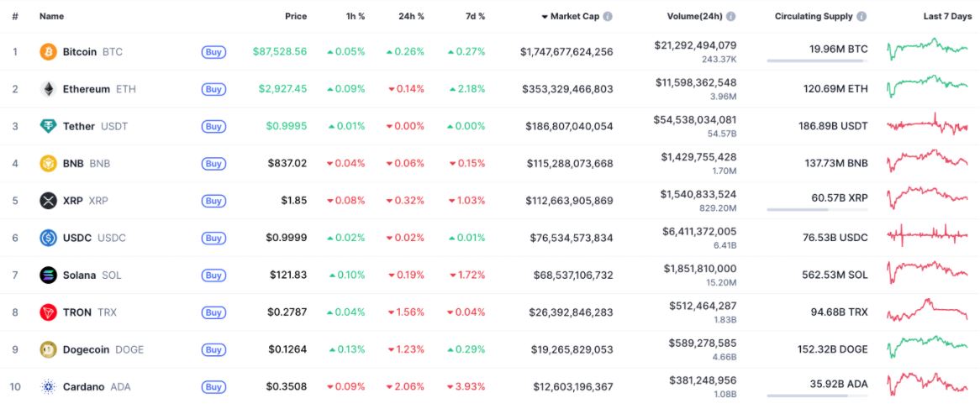Sort table by Market Cap column
Screen dimensions: 980x404
click(575, 16)
